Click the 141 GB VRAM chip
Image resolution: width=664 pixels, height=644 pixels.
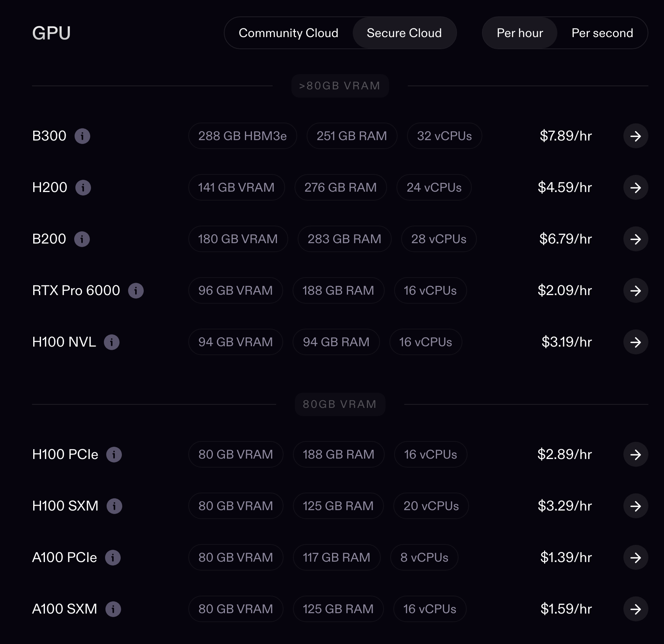click(x=236, y=187)
